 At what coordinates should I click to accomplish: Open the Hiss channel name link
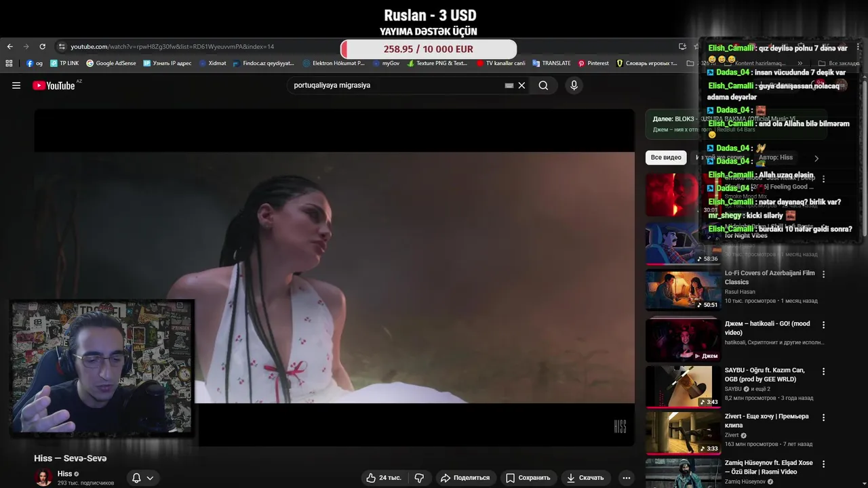click(64, 474)
